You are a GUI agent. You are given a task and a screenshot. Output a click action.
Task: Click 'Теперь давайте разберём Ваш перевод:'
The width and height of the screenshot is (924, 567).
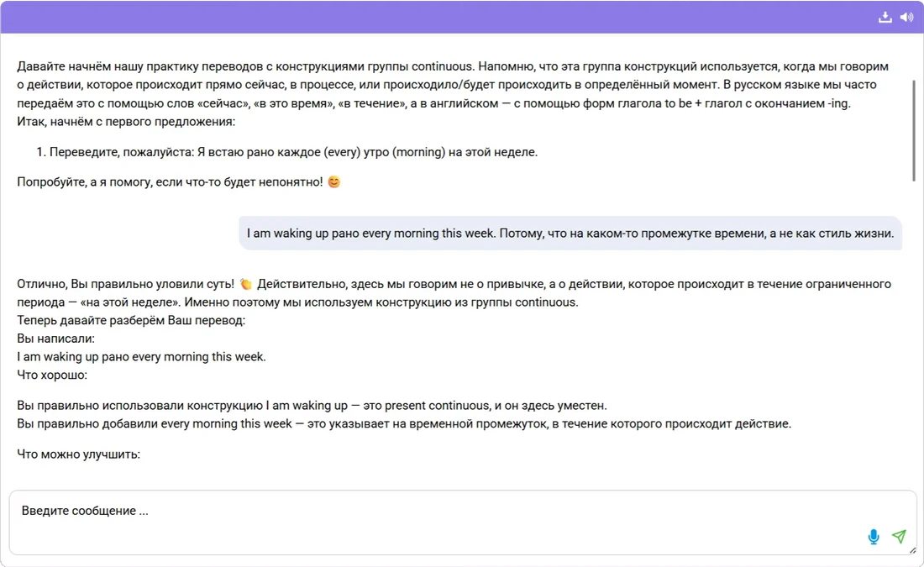[131, 321]
